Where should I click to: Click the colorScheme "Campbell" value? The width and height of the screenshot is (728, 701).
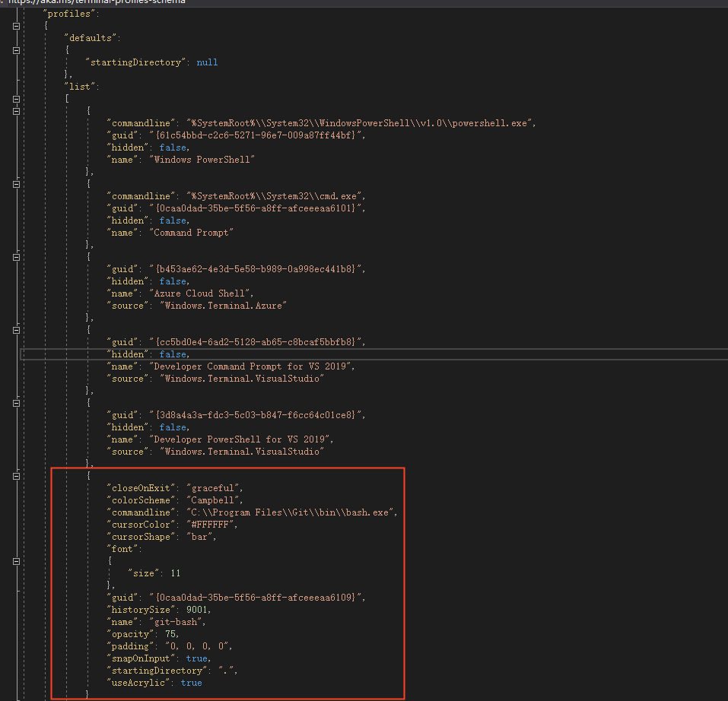pyautogui.click(x=213, y=500)
